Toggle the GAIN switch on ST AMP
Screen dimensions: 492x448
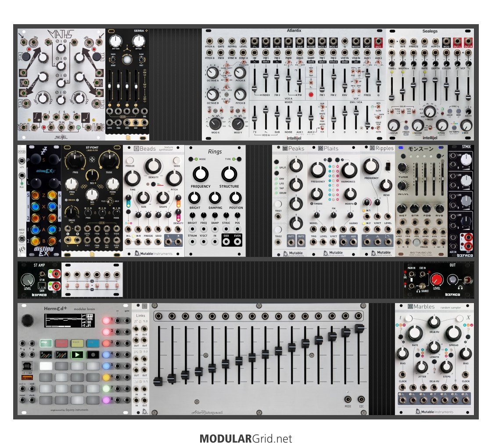click(42, 286)
